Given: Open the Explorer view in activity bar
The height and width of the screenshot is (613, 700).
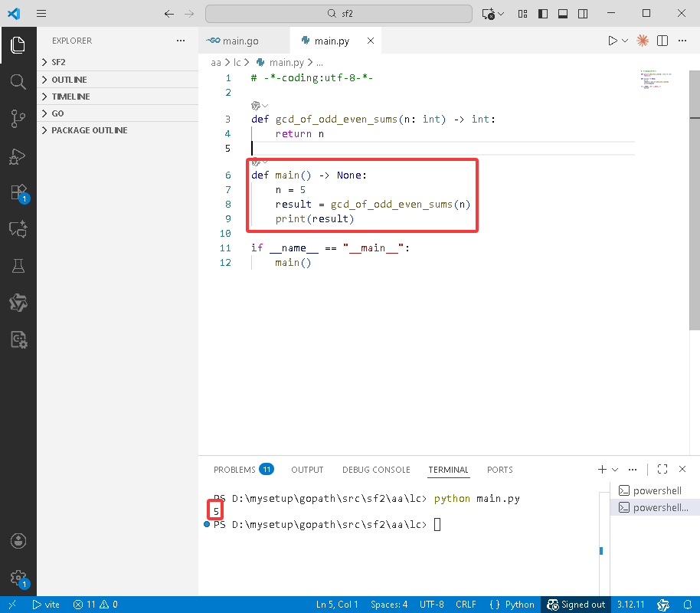Looking at the screenshot, I should tap(18, 45).
